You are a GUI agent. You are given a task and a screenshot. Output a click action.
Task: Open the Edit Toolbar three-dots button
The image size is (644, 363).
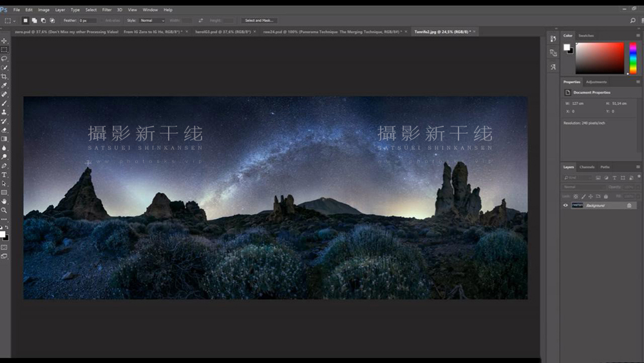4,219
